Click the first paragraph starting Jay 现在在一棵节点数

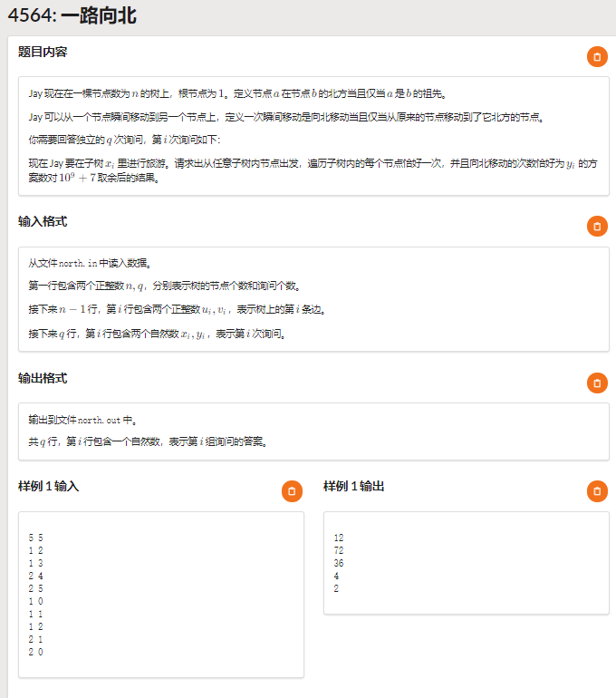coord(238,94)
